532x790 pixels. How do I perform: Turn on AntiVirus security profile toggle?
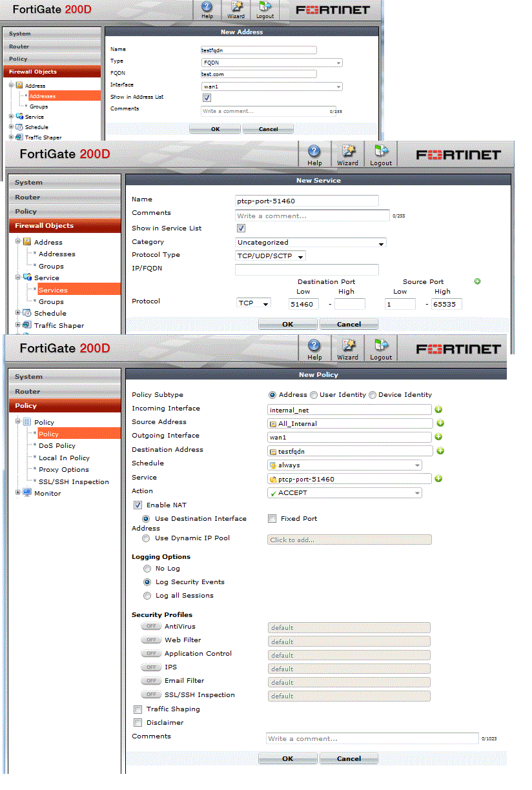tap(151, 626)
